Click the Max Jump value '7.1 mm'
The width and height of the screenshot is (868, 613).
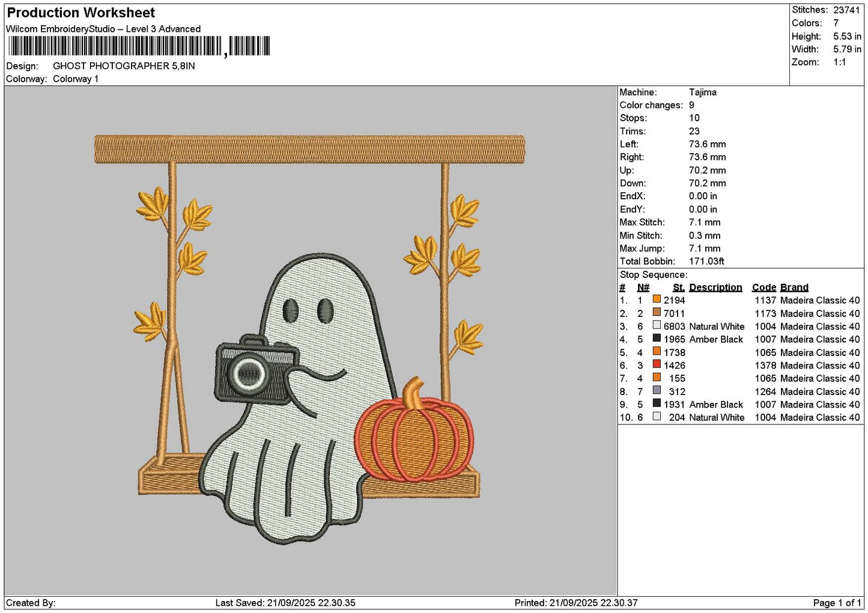pos(705,249)
